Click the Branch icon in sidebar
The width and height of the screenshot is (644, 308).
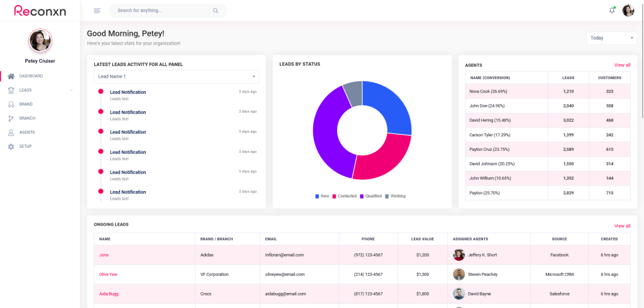11,118
